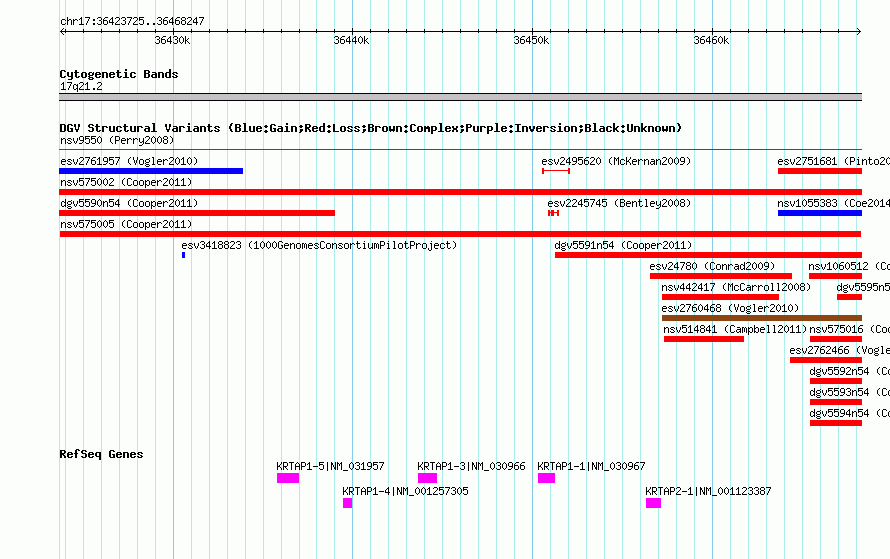Select the nsv575002 (Cooper2011) variant label
The width and height of the screenshot is (890, 559).
pos(126,182)
